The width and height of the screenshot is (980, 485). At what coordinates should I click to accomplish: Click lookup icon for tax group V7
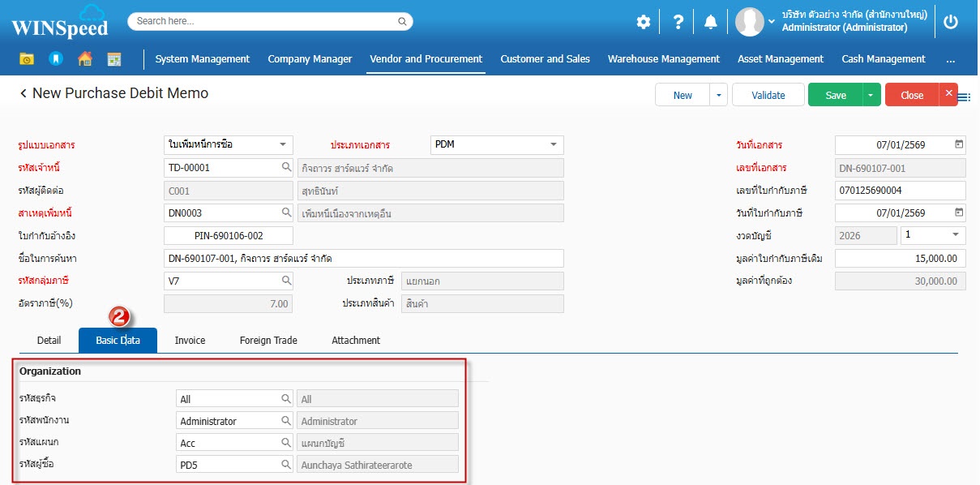coord(286,281)
